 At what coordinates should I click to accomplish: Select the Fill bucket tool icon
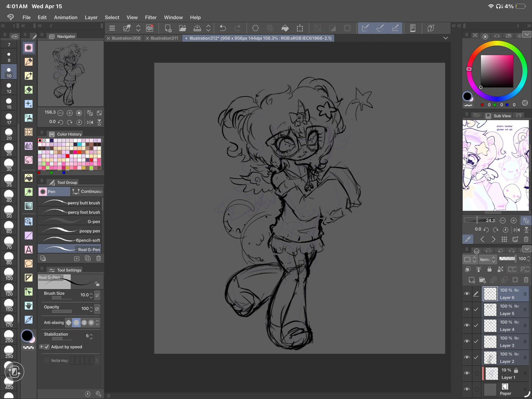tap(28, 178)
